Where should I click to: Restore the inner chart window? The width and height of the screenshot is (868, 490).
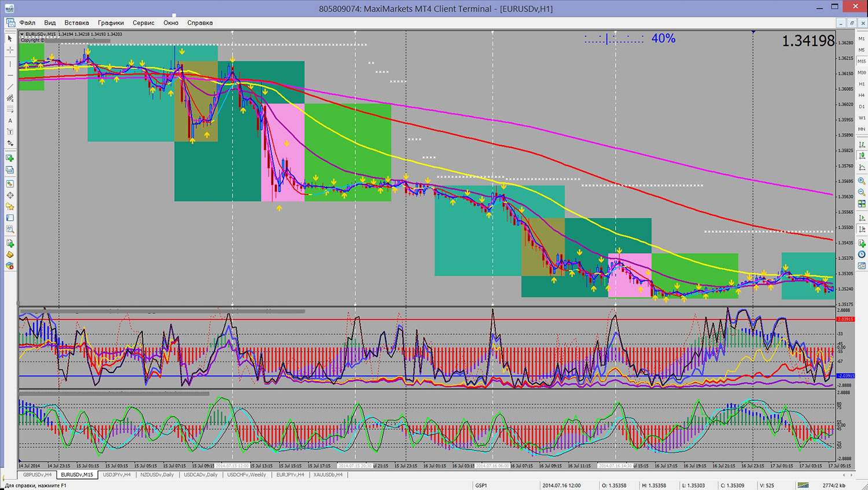[852, 23]
